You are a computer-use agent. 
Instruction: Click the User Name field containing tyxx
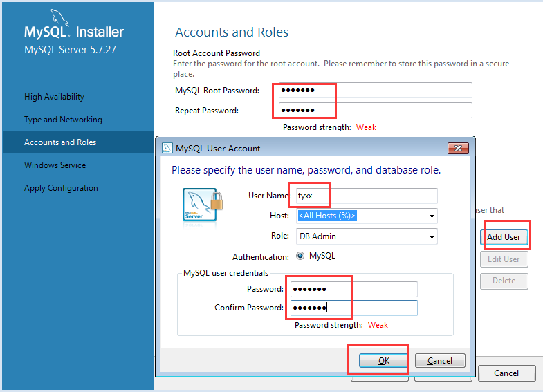tap(367, 196)
